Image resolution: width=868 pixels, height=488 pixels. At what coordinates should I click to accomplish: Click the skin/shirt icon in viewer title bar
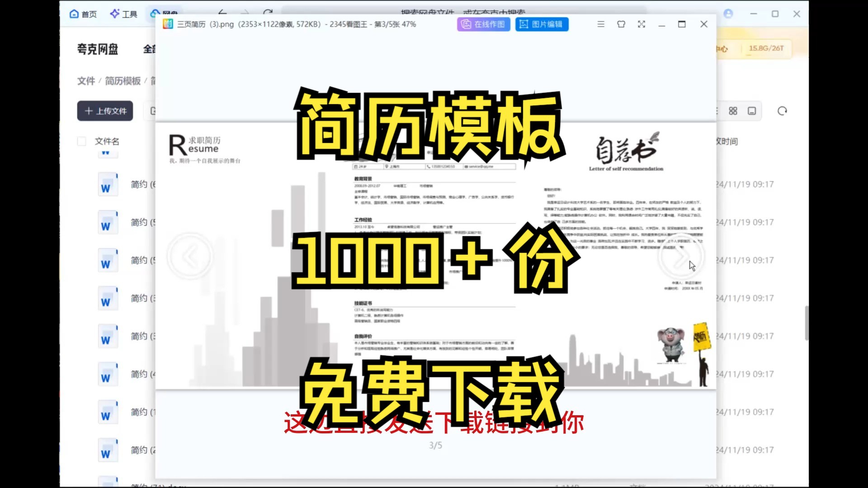click(x=621, y=24)
